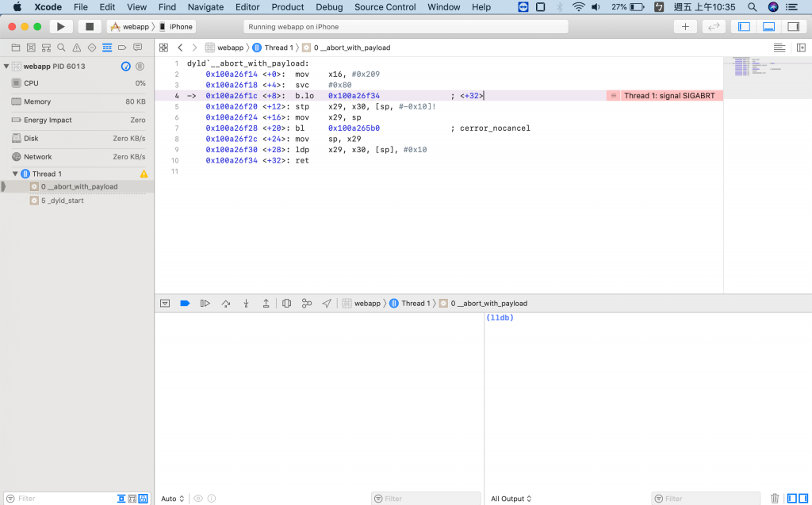Choose the iPhone run destination
812x505 pixels.
click(176, 26)
